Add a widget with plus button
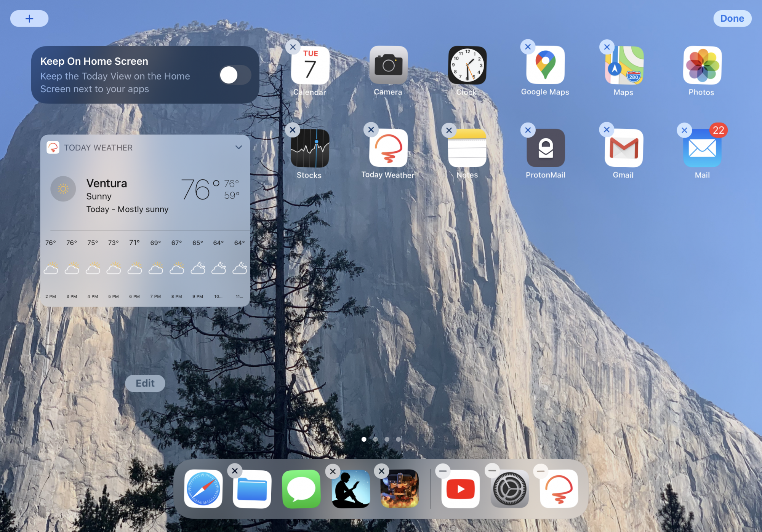The width and height of the screenshot is (762, 532). click(29, 18)
